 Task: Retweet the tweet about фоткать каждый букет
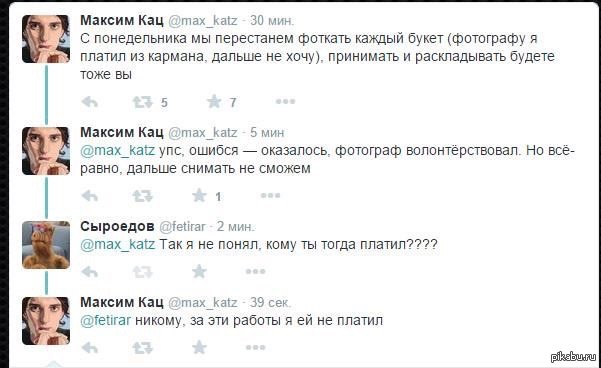coord(143,102)
